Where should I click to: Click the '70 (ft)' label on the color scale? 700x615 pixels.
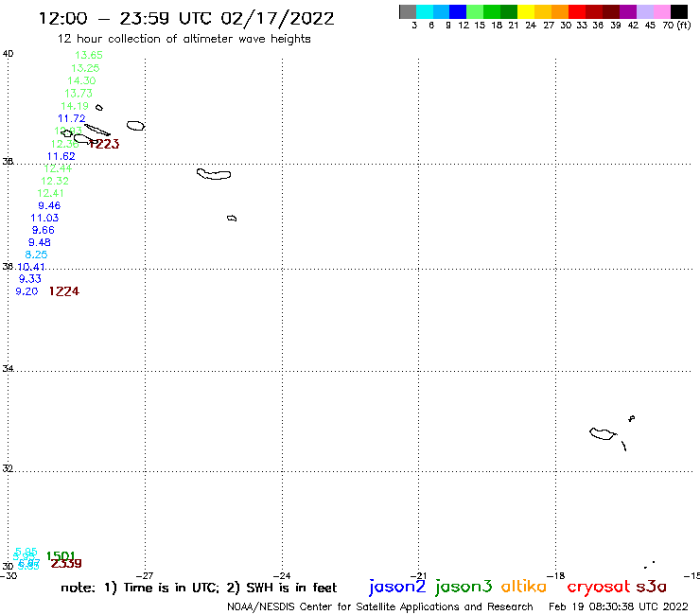(676, 26)
